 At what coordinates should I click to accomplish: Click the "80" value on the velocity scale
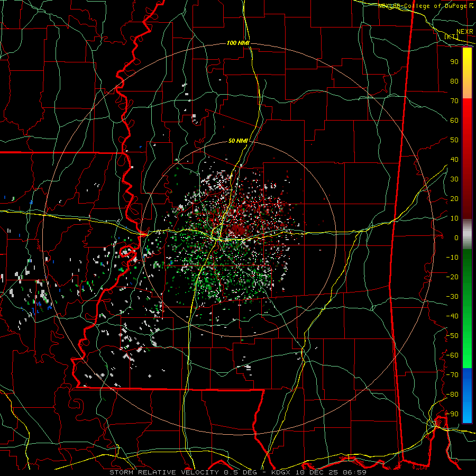(x=454, y=81)
